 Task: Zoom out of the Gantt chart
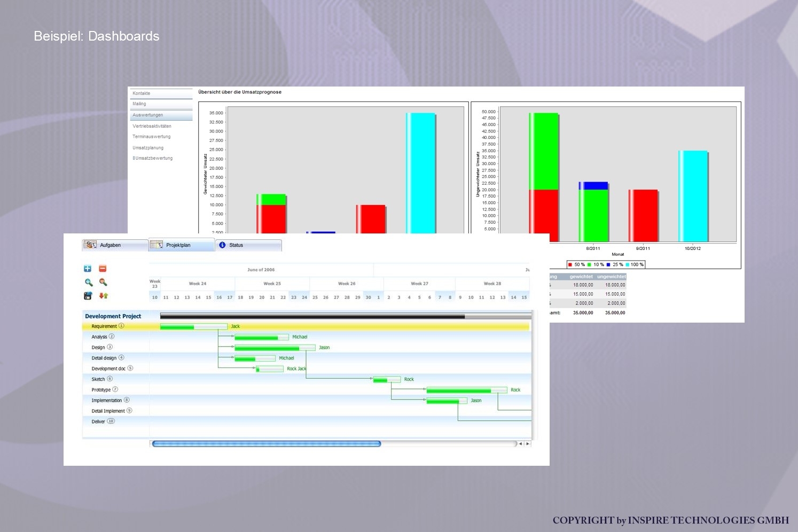tap(103, 282)
